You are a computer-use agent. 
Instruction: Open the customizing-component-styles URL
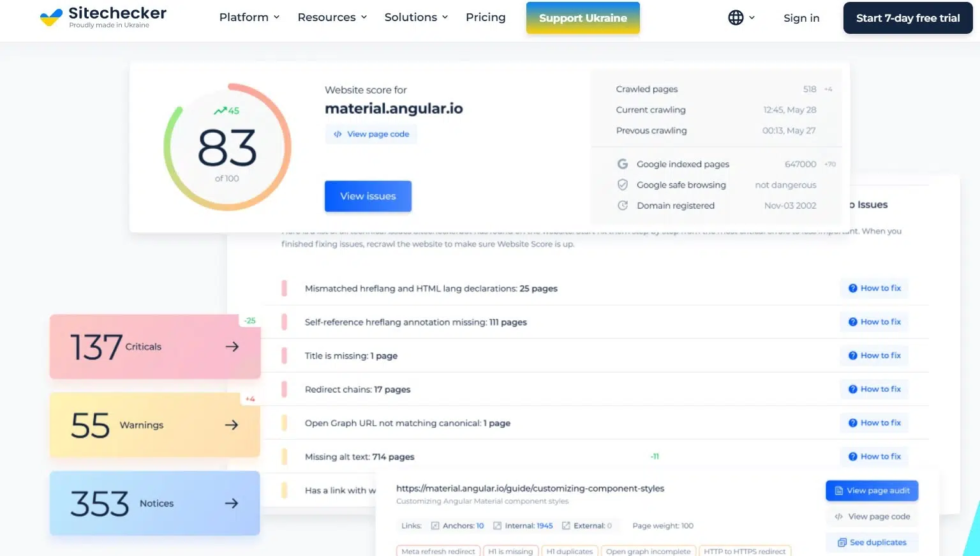coord(530,488)
